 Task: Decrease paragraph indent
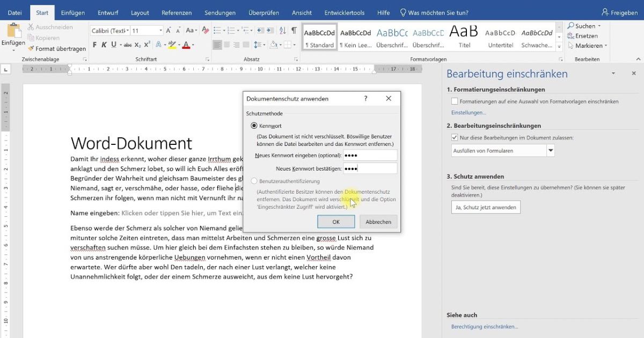coord(261,31)
